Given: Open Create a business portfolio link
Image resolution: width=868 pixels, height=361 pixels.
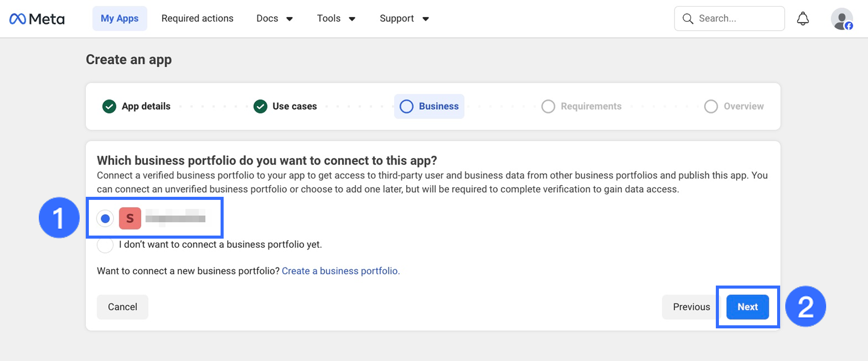Looking at the screenshot, I should (x=341, y=271).
